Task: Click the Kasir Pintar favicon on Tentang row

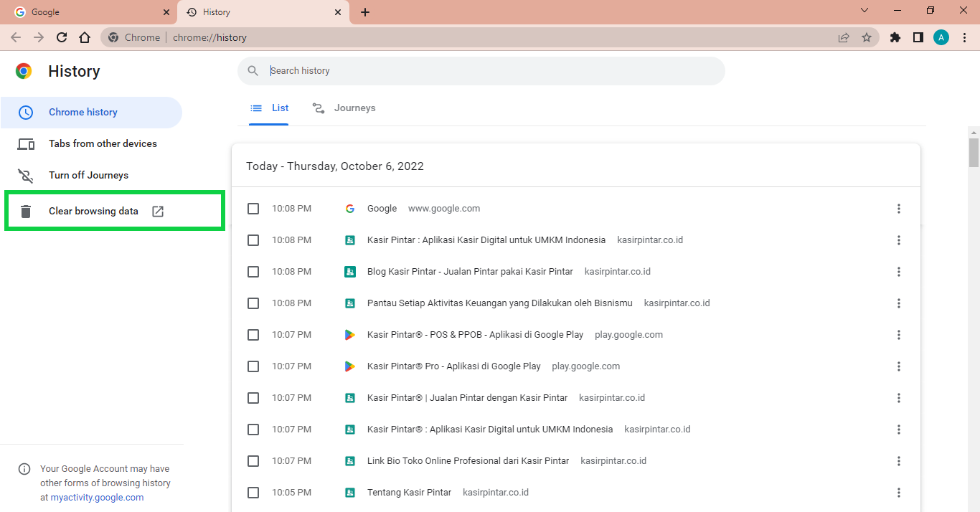Action: (x=350, y=493)
